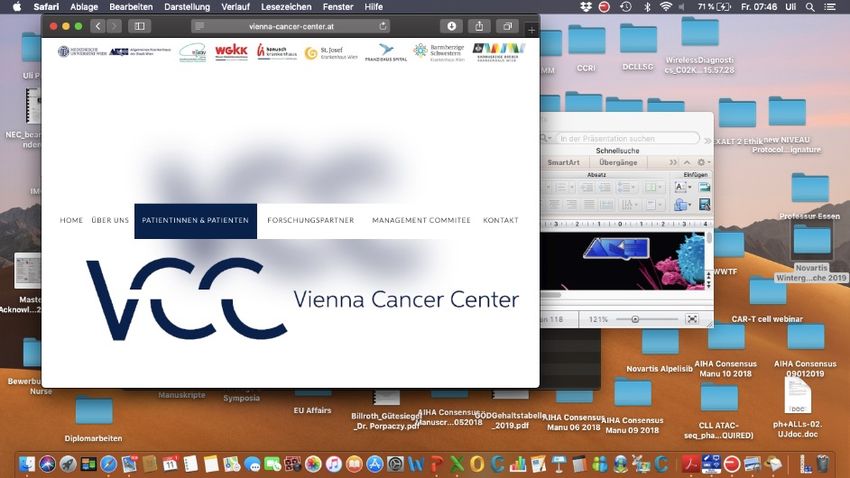Go to the HOME page link
The height and width of the screenshot is (478, 850).
point(71,220)
